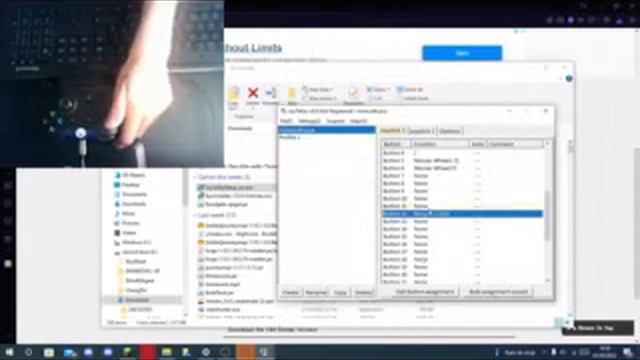The height and width of the screenshot is (360, 640).
Task: Click the Button column header
Action: 396,144
